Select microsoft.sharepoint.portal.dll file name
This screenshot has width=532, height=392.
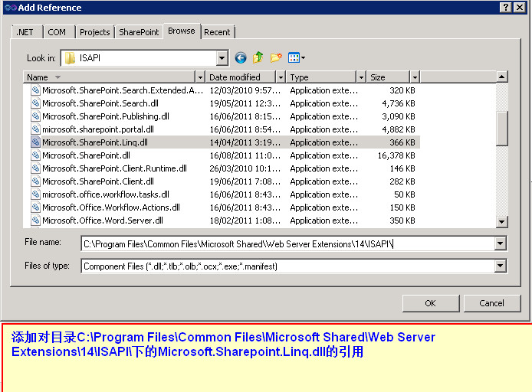pos(98,129)
